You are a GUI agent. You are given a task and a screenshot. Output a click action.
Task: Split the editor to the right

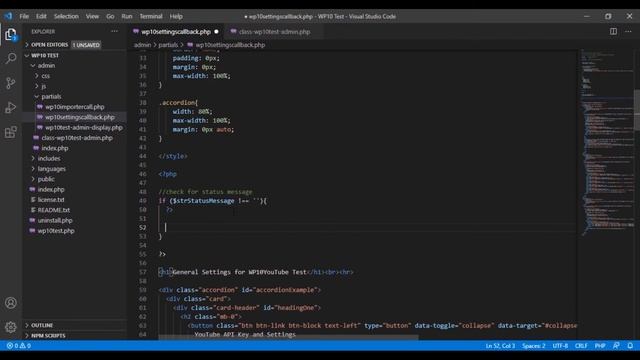[x=613, y=31]
